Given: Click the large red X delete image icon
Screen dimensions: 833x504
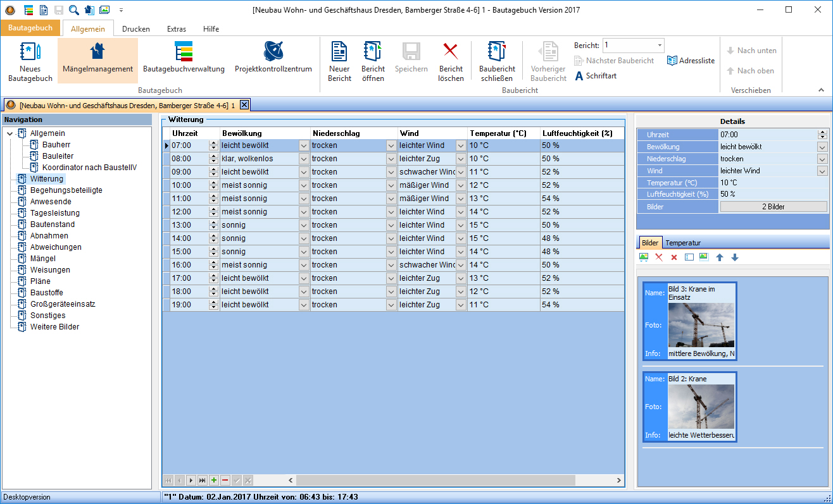Looking at the screenshot, I should pyautogui.click(x=659, y=257).
